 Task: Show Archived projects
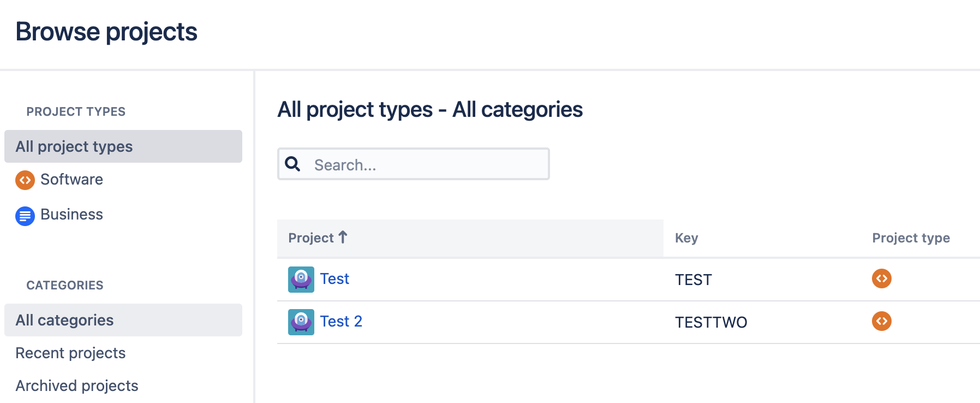(77, 386)
